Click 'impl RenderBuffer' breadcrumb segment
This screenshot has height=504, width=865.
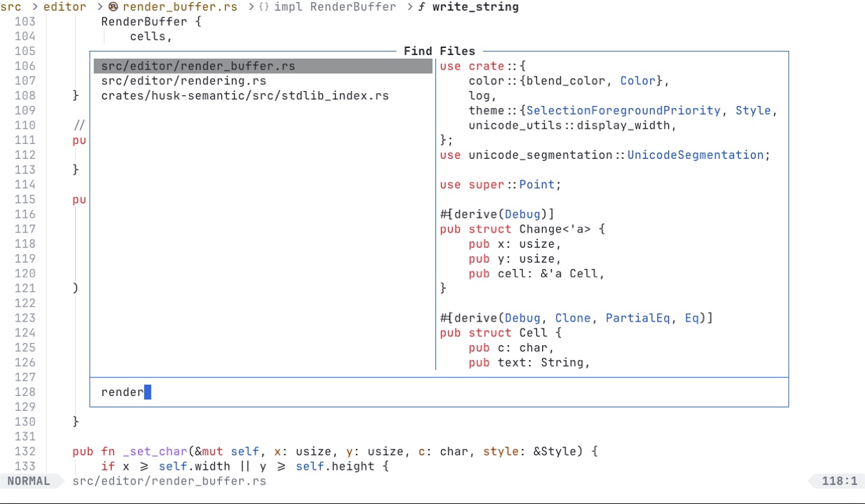[335, 7]
